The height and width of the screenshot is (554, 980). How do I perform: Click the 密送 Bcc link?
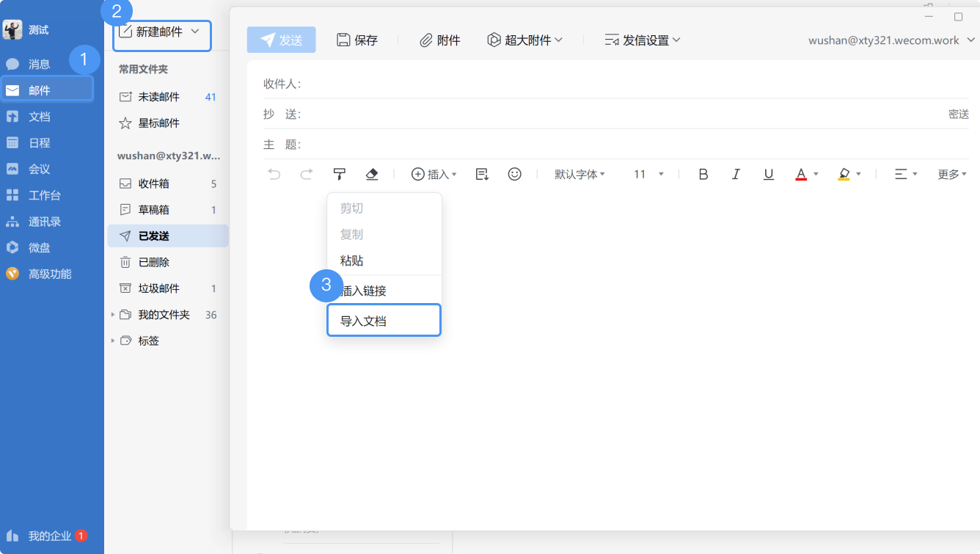958,114
